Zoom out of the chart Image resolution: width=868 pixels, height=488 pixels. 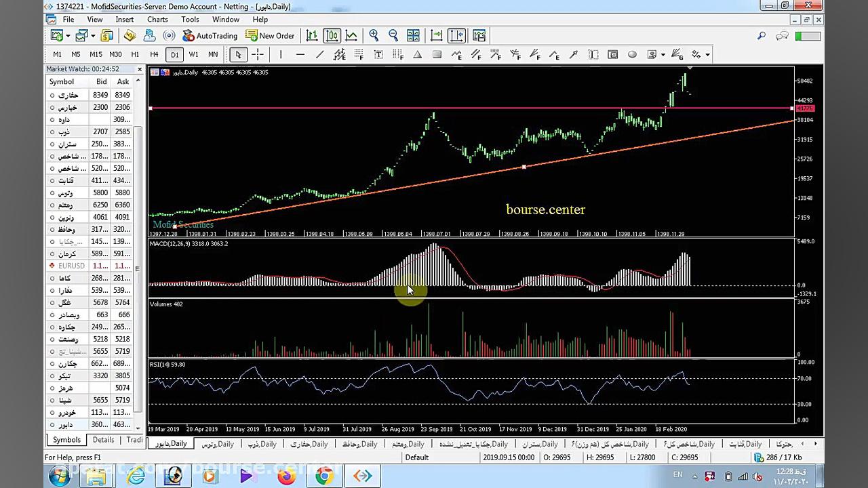click(x=393, y=35)
